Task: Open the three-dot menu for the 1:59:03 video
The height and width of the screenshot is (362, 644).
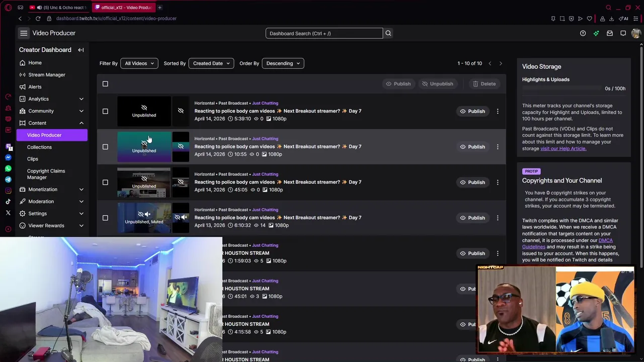Action: pos(498,253)
